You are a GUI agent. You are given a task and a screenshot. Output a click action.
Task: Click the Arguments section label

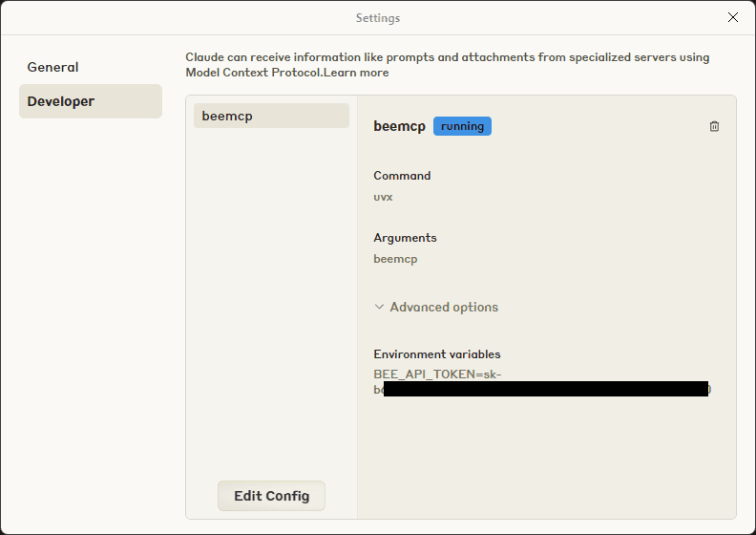405,238
